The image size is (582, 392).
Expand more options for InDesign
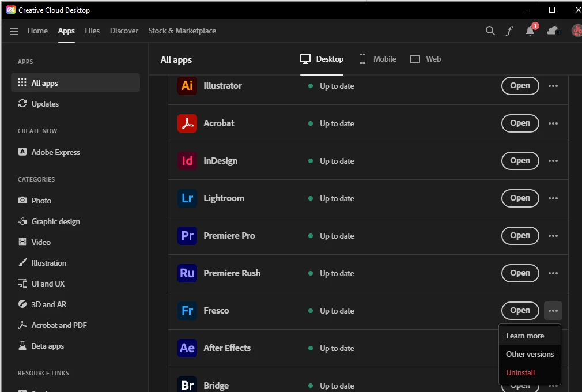click(x=553, y=161)
